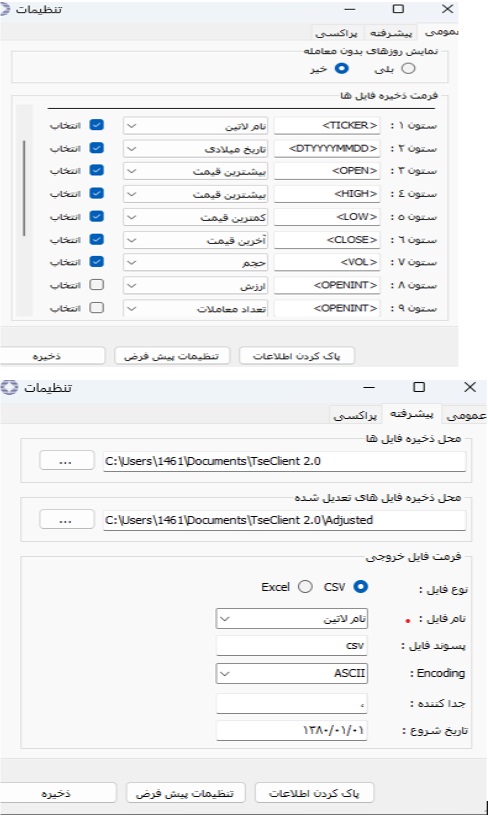The height and width of the screenshot is (817, 488).
Task: Click the vertical scrollbar of column list
Action: pyautogui.click(x=24, y=189)
